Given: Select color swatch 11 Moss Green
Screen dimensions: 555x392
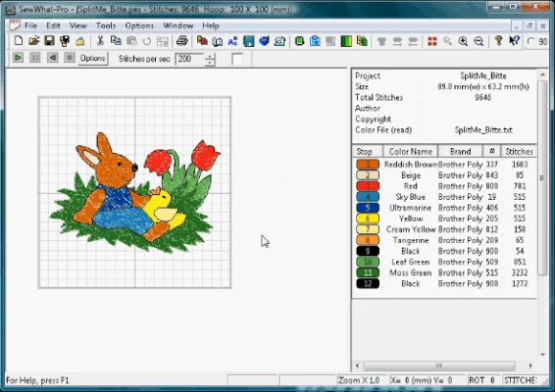Looking at the screenshot, I should (x=368, y=272).
